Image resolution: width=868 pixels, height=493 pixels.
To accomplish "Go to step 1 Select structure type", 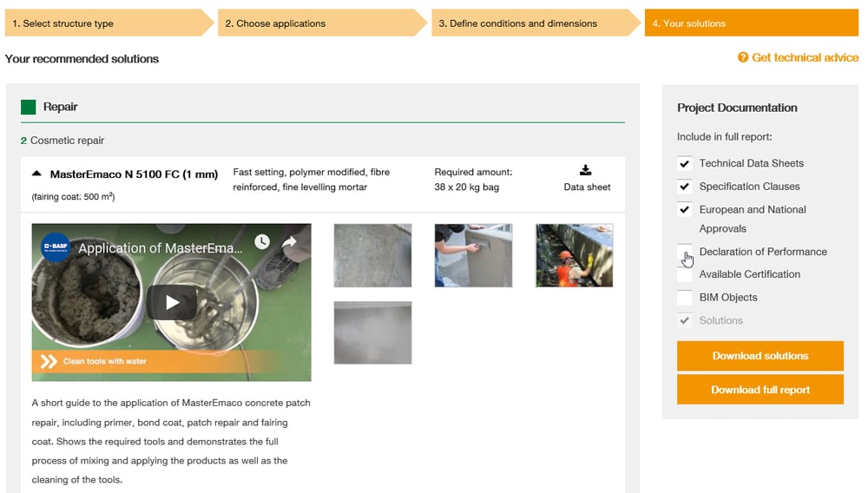I will 109,23.
